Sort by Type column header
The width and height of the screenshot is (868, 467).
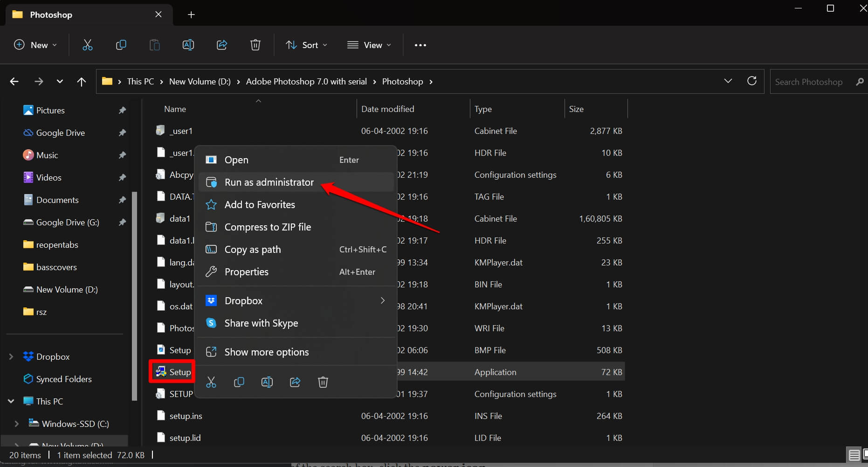tap(483, 109)
